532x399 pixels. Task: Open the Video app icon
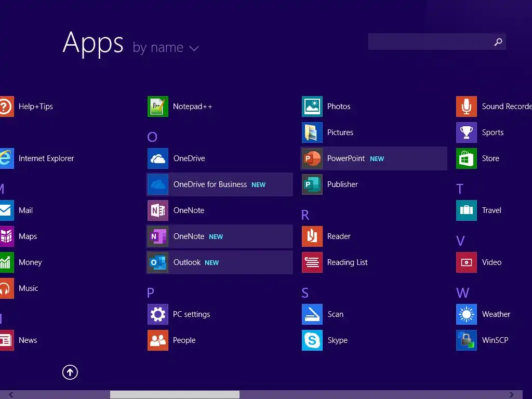[x=467, y=262]
